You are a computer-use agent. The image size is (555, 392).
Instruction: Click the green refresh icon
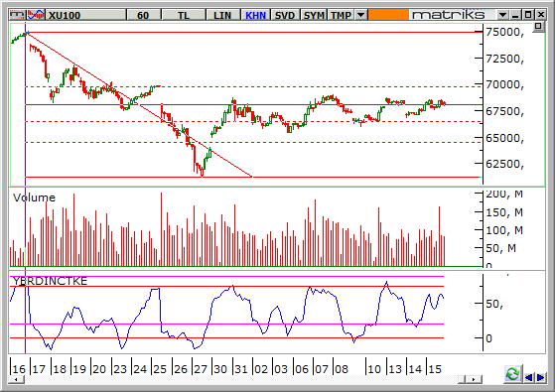[513, 374]
